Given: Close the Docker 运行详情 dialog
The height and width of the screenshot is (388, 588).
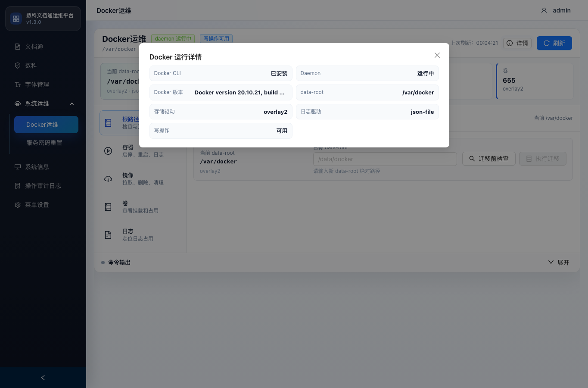Looking at the screenshot, I should [437, 55].
